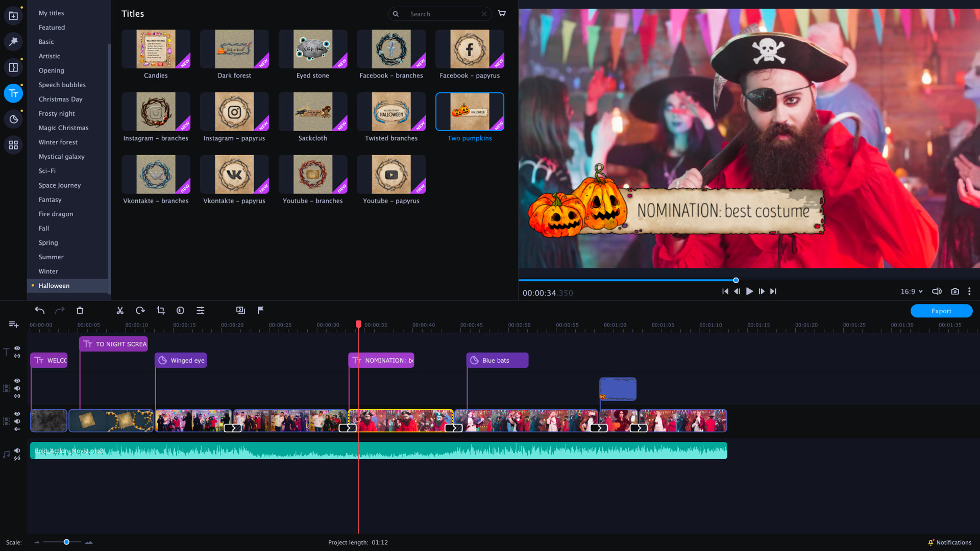Image resolution: width=980 pixels, height=551 pixels.
Task: Expand the Opening titles category
Action: (x=51, y=70)
